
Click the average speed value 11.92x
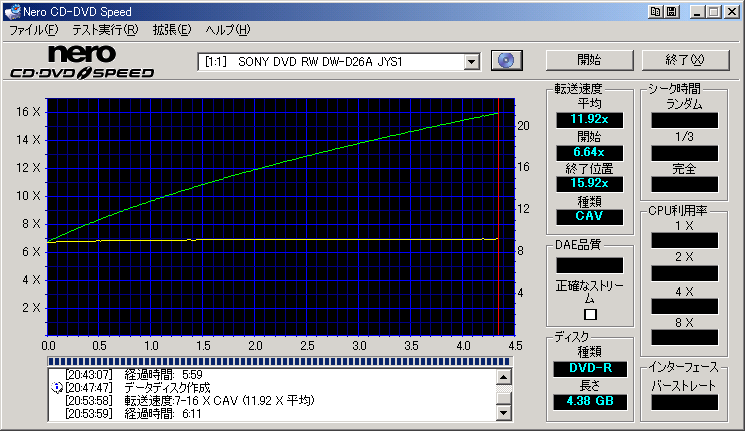click(x=589, y=119)
